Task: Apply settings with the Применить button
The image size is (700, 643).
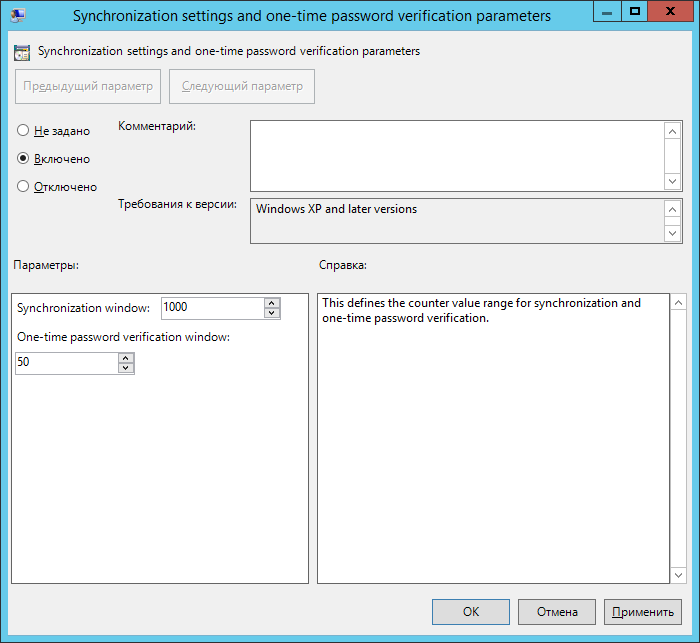Action: (x=642, y=612)
